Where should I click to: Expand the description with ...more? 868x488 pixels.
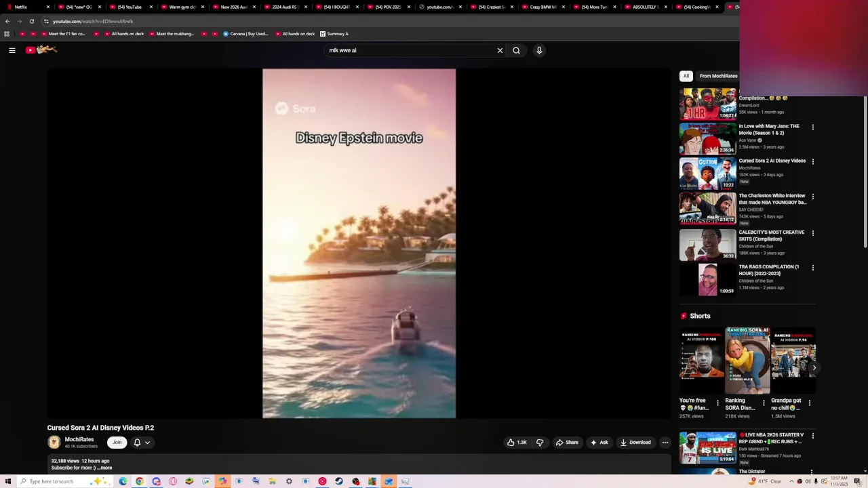104,468
